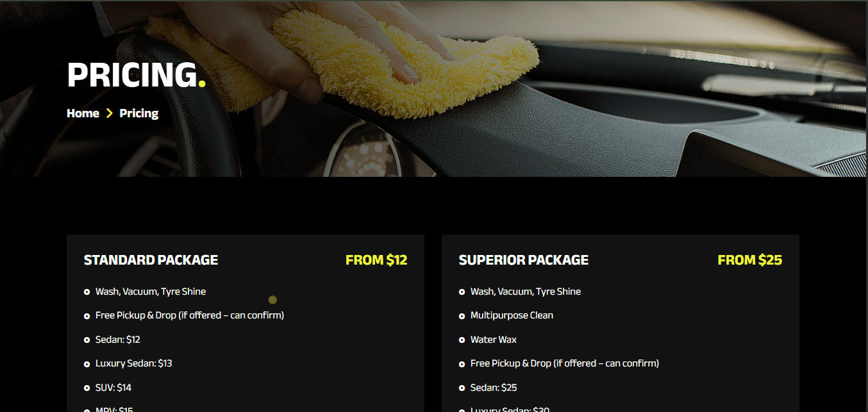Image resolution: width=868 pixels, height=412 pixels.
Task: Click the yellow breadcrumb chevron arrow
Action: tap(110, 113)
